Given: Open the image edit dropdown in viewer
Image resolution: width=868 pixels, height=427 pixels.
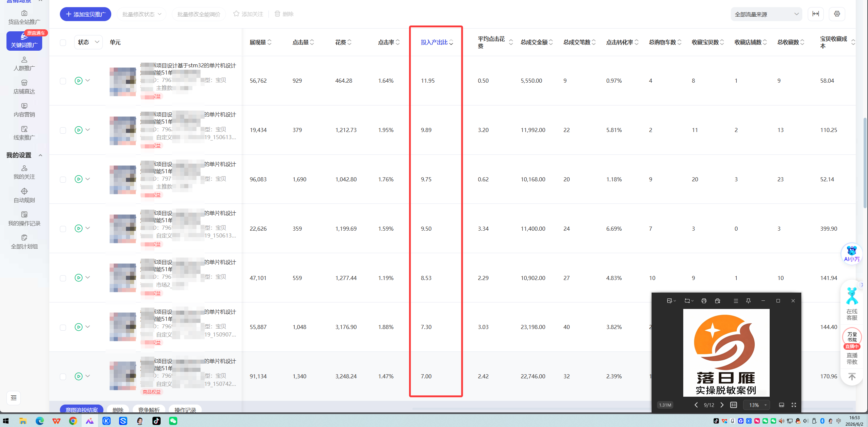Looking at the screenshot, I should pyautogui.click(x=671, y=301).
